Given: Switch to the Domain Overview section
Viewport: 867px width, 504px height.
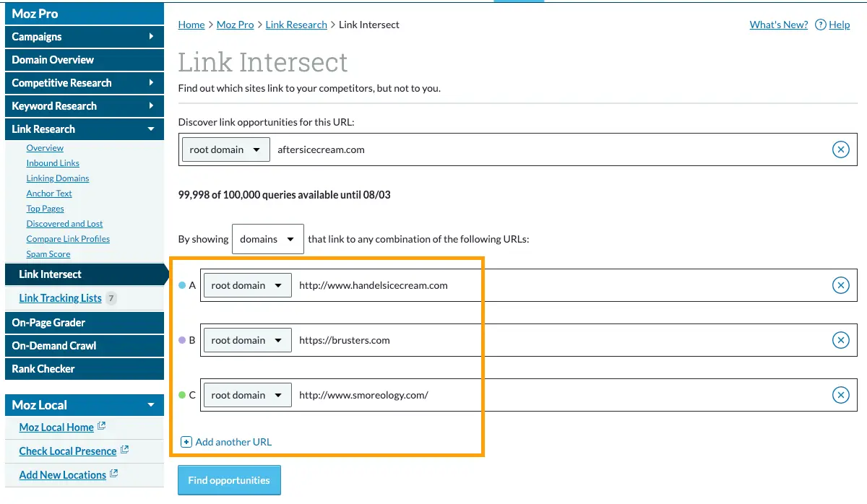Looking at the screenshot, I should 84,59.
